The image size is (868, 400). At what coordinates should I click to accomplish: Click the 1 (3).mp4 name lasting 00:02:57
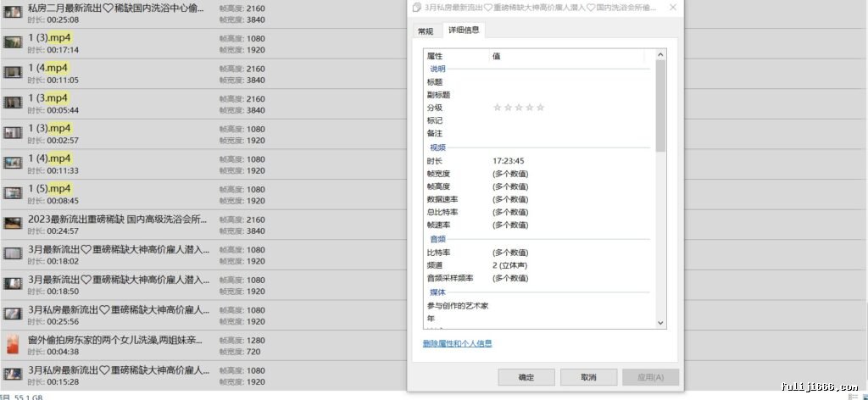click(x=50, y=128)
